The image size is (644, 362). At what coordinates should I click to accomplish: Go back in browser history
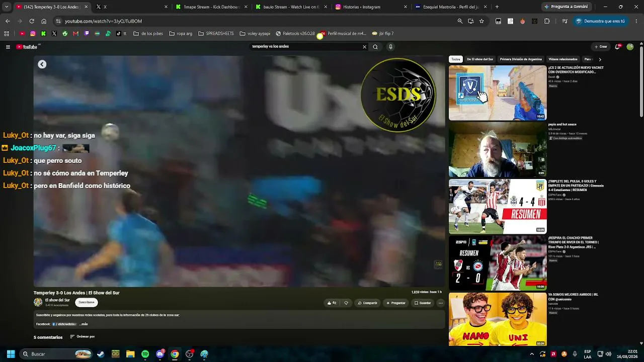tap(8, 21)
